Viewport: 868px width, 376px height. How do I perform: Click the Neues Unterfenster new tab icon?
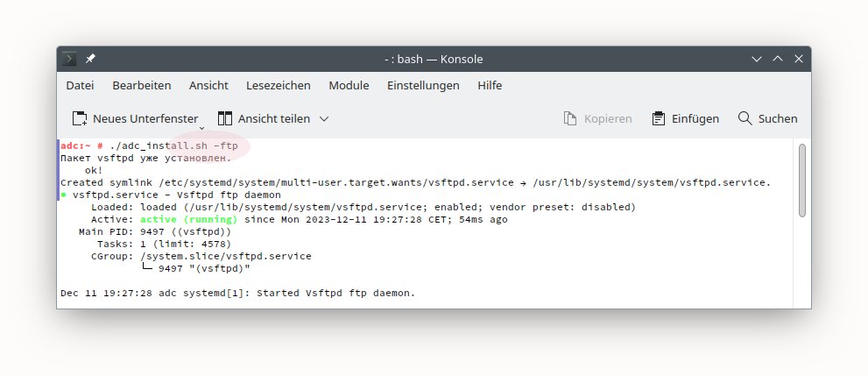(x=80, y=118)
